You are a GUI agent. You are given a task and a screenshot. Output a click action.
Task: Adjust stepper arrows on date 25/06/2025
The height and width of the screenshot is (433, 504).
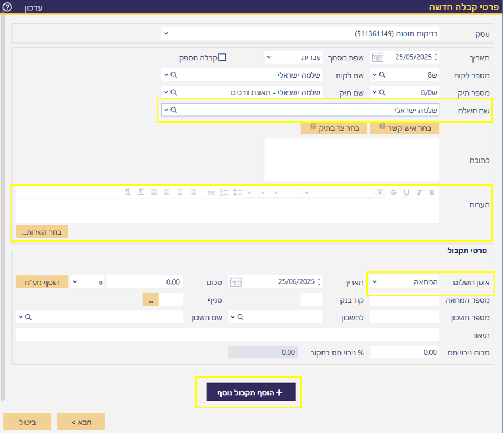tap(319, 282)
